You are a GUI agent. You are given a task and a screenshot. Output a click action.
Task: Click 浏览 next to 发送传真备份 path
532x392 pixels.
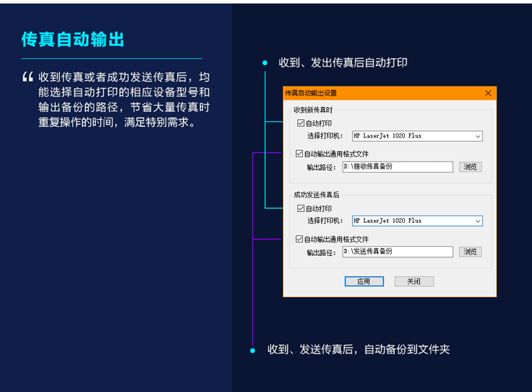pos(470,252)
